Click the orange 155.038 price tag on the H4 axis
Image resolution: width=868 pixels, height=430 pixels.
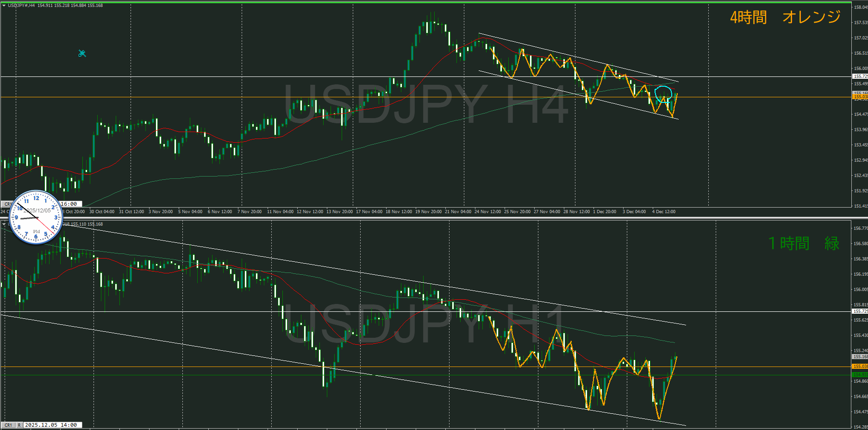[860, 97]
